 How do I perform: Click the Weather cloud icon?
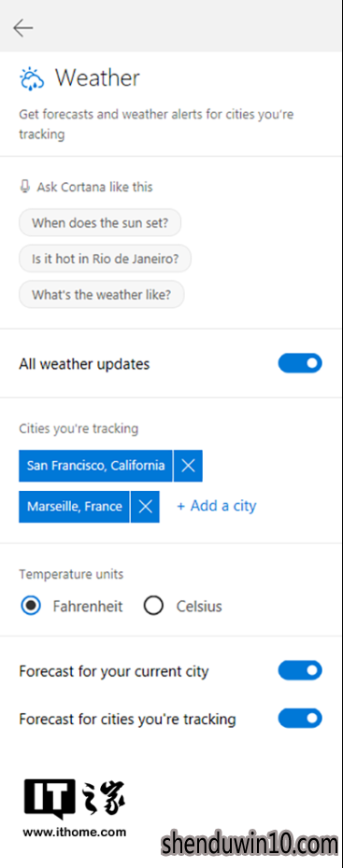coord(32,78)
